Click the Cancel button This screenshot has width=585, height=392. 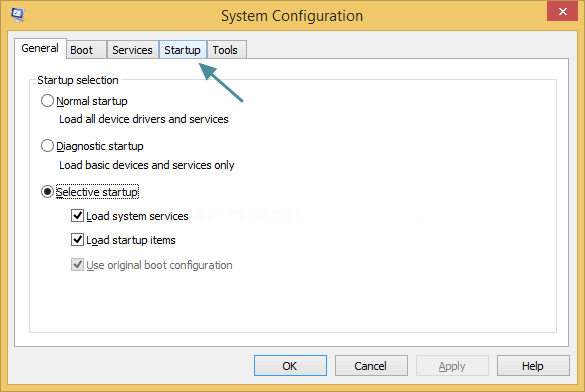tap(371, 366)
